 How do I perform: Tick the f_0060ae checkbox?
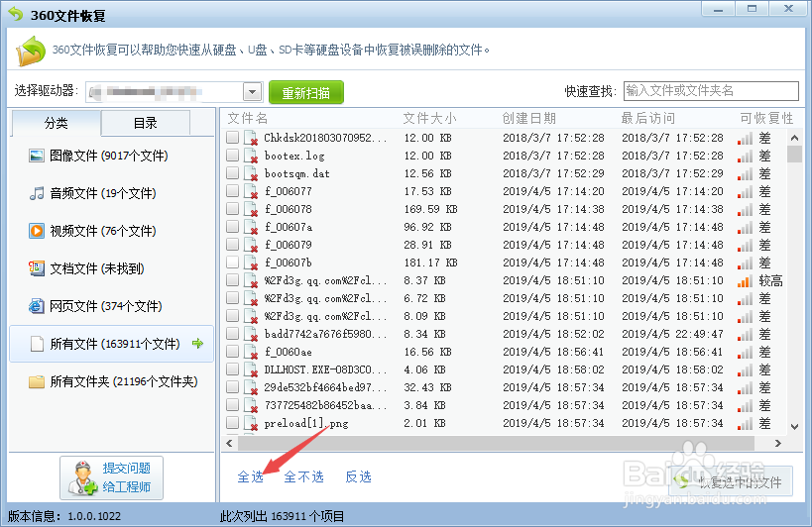[233, 351]
